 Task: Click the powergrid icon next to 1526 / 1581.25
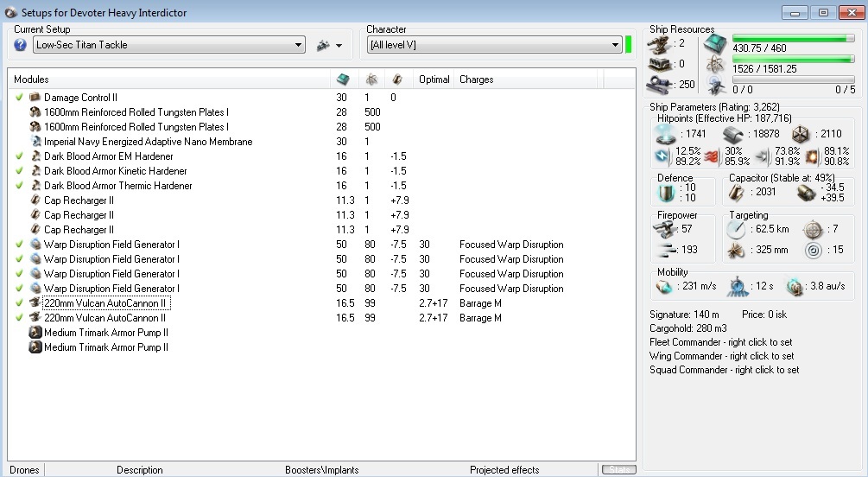tap(716, 65)
